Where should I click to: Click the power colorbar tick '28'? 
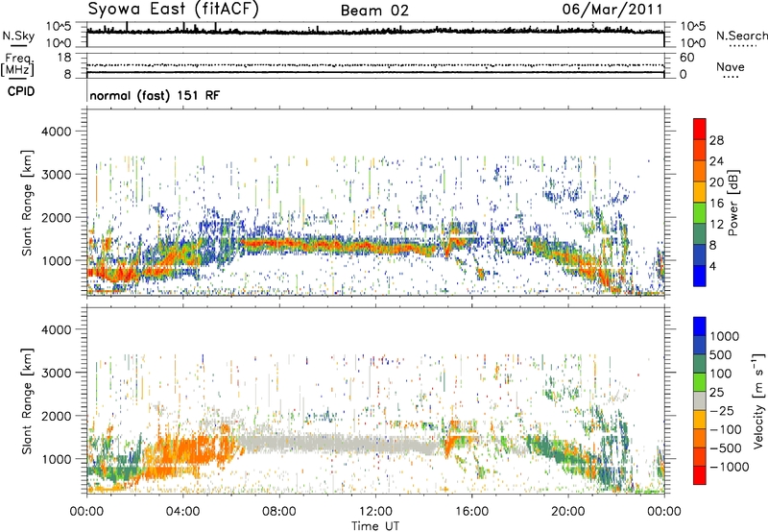pyautogui.click(x=716, y=140)
